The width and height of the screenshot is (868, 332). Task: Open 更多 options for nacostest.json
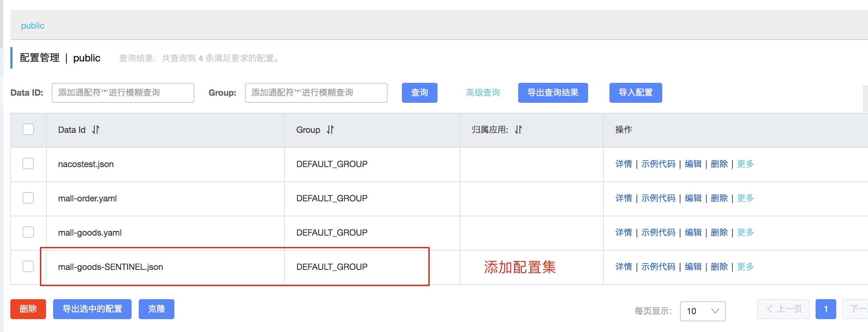pyautogui.click(x=745, y=164)
